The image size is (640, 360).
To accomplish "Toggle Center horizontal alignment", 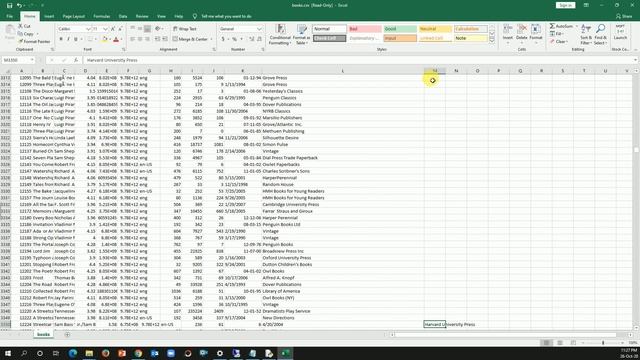I will pyautogui.click(x=140, y=39).
